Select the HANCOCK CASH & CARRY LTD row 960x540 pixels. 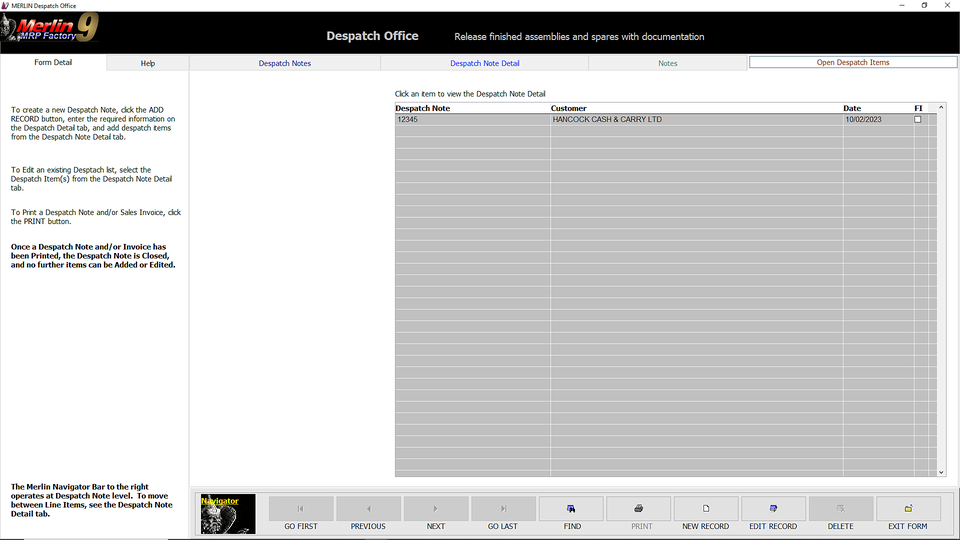click(x=607, y=120)
